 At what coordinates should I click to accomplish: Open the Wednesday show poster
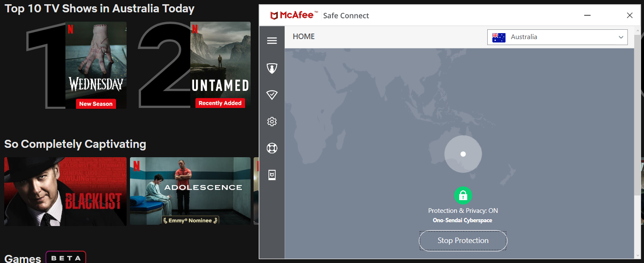96,65
